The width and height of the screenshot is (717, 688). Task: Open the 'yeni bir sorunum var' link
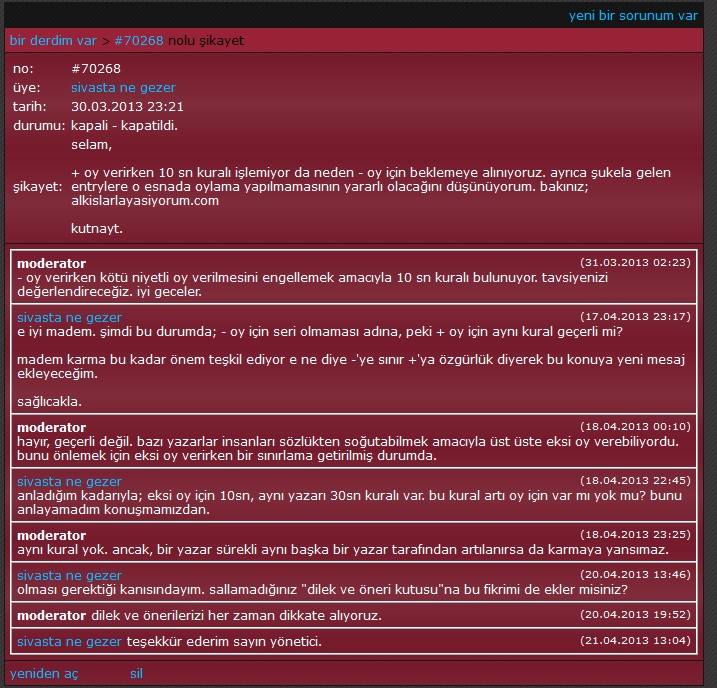pyautogui.click(x=633, y=16)
